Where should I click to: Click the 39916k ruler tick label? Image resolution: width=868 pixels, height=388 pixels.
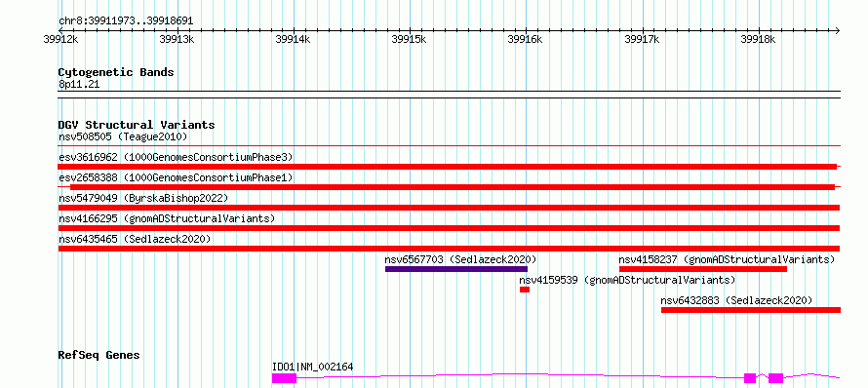click(x=526, y=39)
